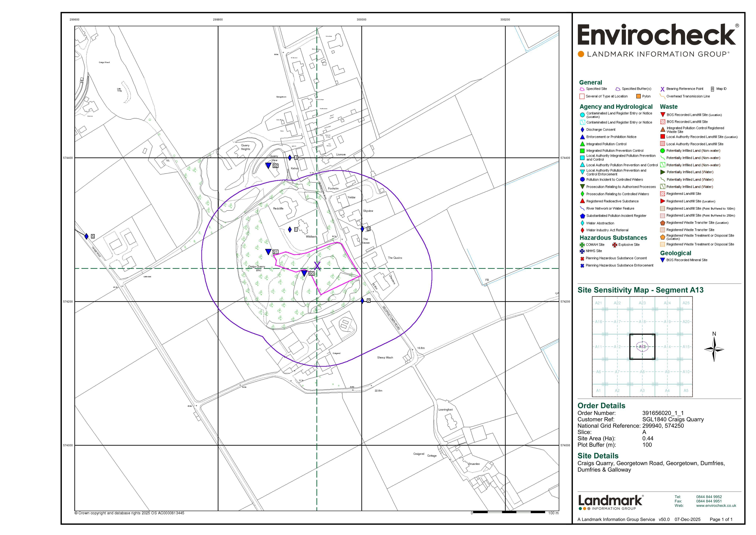Click discharge consent marker 5 on the left
756x535 pixels.
(x=86, y=236)
